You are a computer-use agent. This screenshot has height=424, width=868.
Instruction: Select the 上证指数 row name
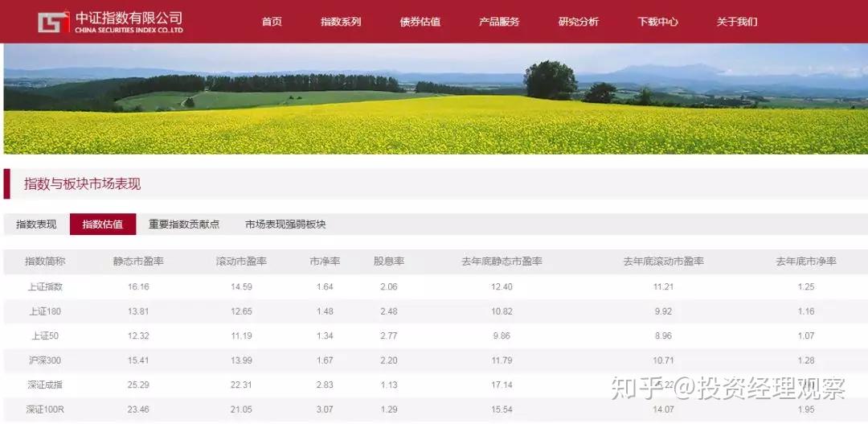45,287
